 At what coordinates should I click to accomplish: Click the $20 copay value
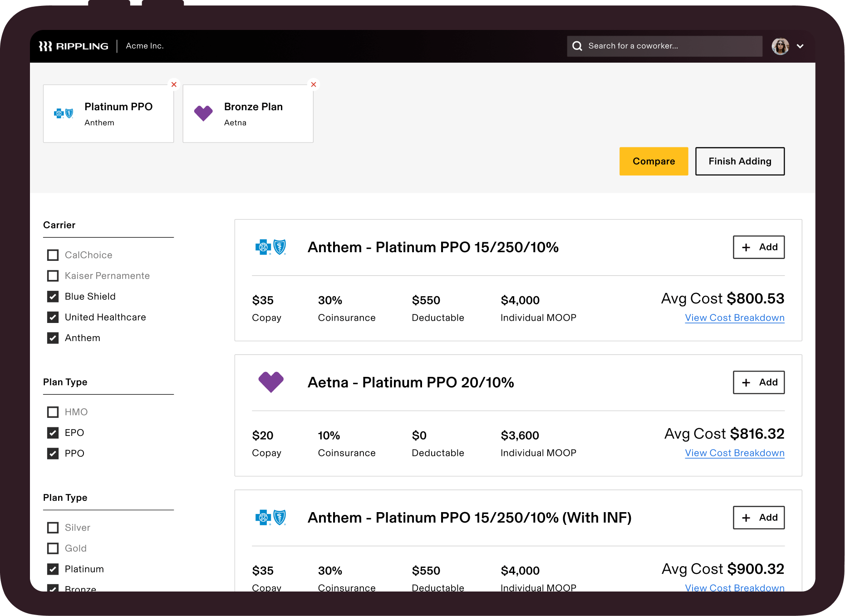pyautogui.click(x=263, y=436)
